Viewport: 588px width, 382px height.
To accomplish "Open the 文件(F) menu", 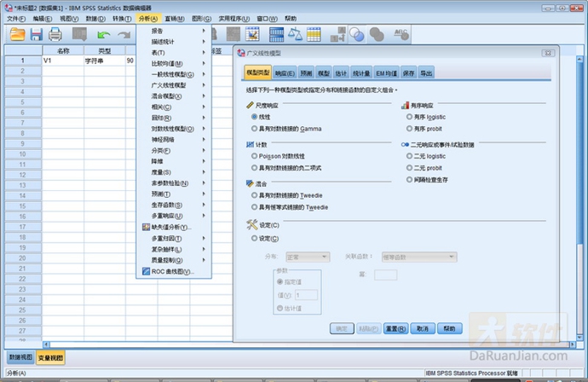I will tap(16, 19).
